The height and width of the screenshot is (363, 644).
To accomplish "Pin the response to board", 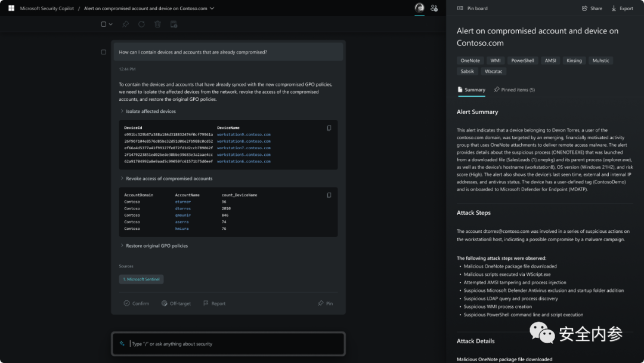I will coord(326,303).
